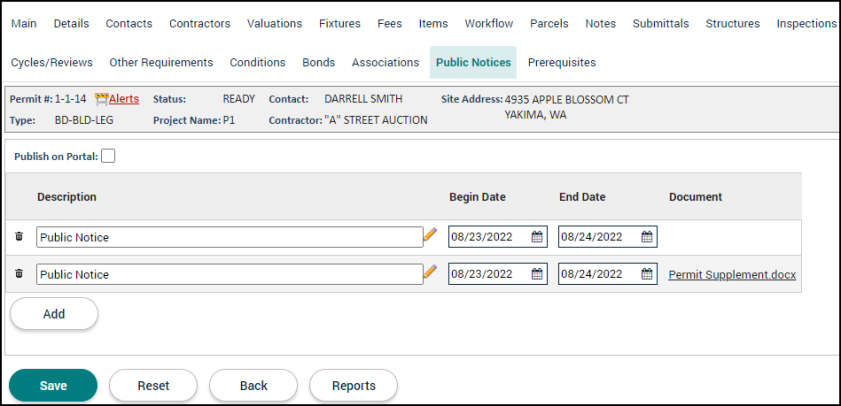Viewport: 841px width, 406px height.
Task: Go to the Contractors tab
Action: [x=200, y=24]
